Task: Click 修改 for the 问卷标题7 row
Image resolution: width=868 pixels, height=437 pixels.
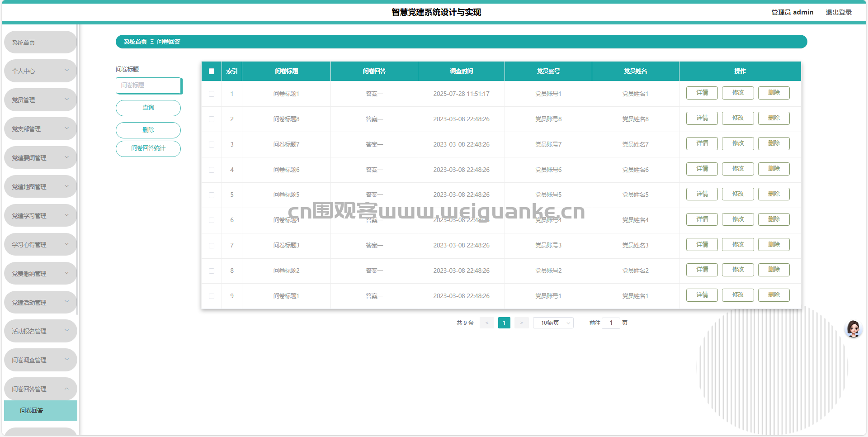Action: point(738,143)
